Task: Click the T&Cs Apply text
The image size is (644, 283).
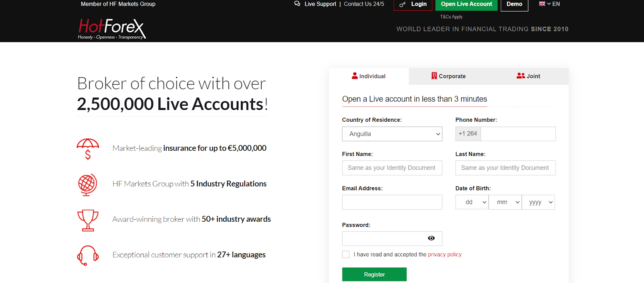Action: click(451, 17)
